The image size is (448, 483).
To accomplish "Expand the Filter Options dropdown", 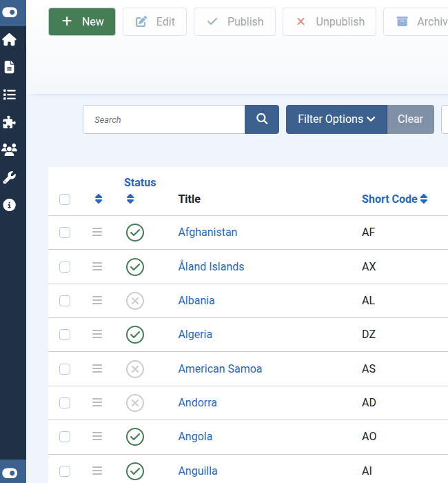I will 336,119.
